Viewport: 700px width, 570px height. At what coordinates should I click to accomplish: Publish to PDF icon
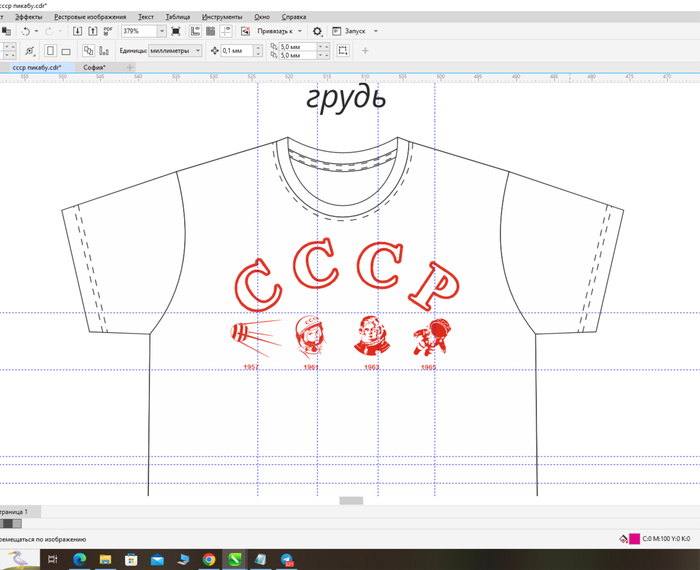(x=108, y=31)
